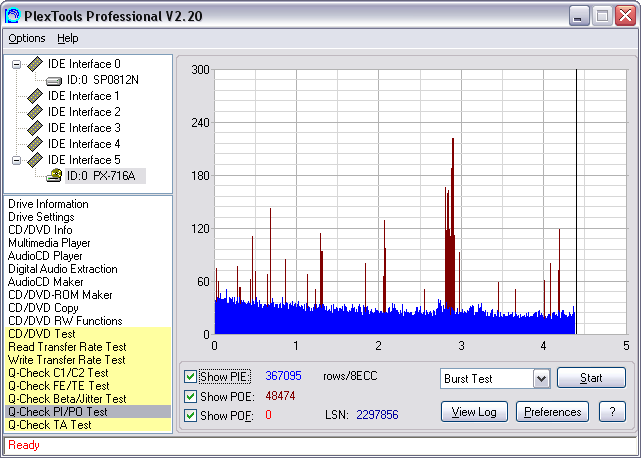Image resolution: width=641 pixels, height=458 pixels.
Task: Select ID:0 SP0812N drive entry
Action: pyautogui.click(x=103, y=80)
